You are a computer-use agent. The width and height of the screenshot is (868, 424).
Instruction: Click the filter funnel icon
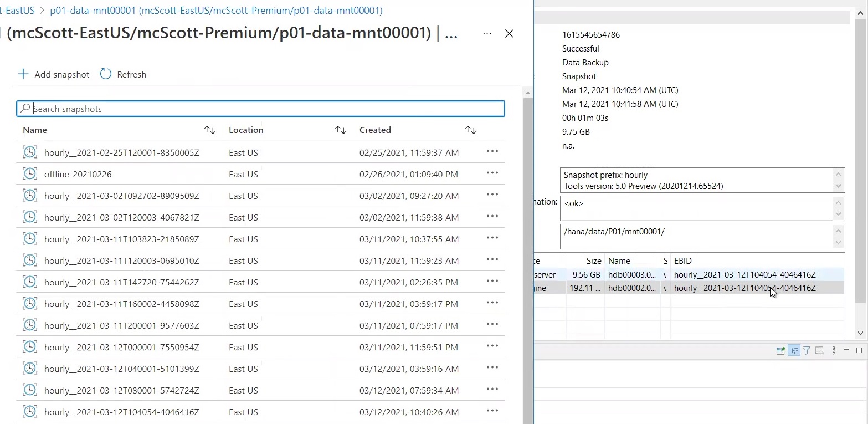pyautogui.click(x=807, y=350)
